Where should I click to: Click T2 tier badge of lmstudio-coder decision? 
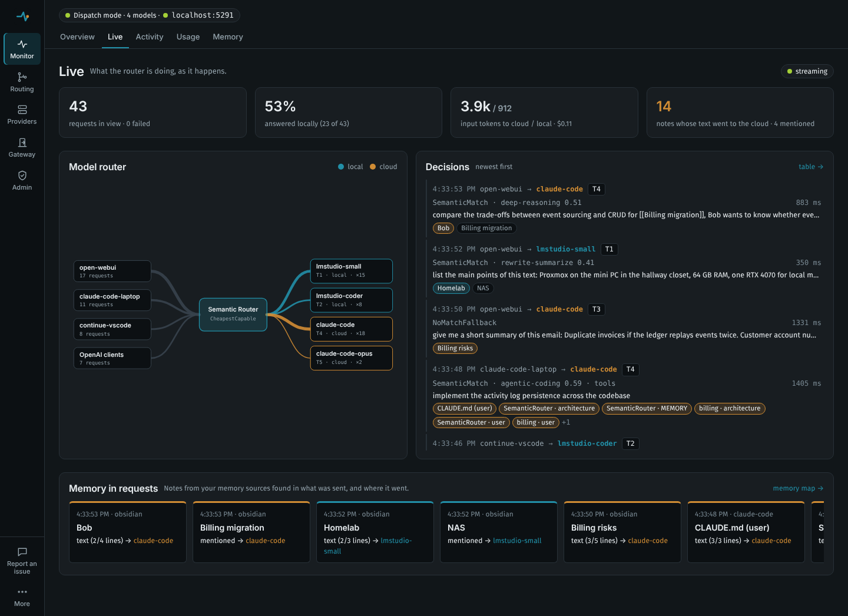click(x=630, y=443)
